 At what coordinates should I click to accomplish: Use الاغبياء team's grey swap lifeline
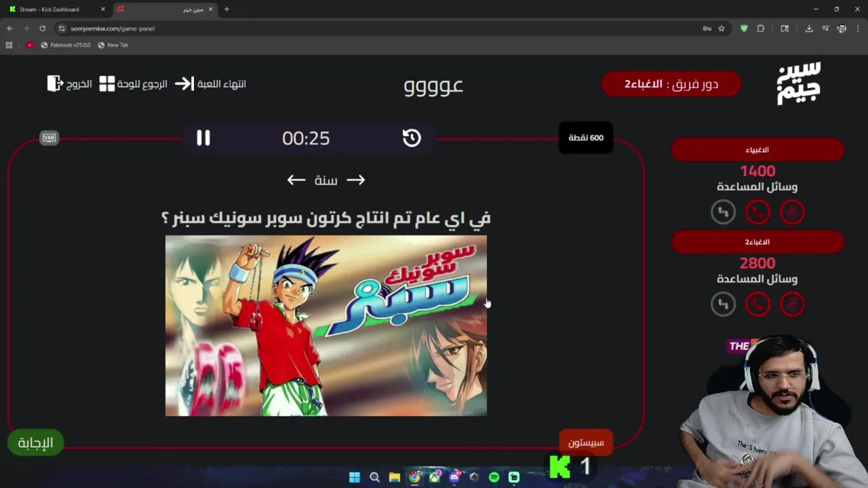[x=724, y=212]
